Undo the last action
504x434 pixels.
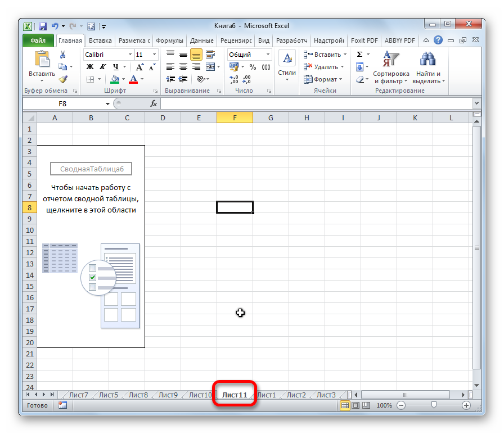coord(55,26)
